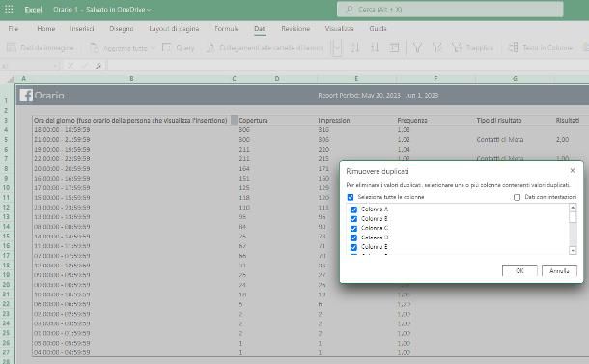Click scroll up arrow in column list
The width and height of the screenshot is (589, 364).
[573, 208]
